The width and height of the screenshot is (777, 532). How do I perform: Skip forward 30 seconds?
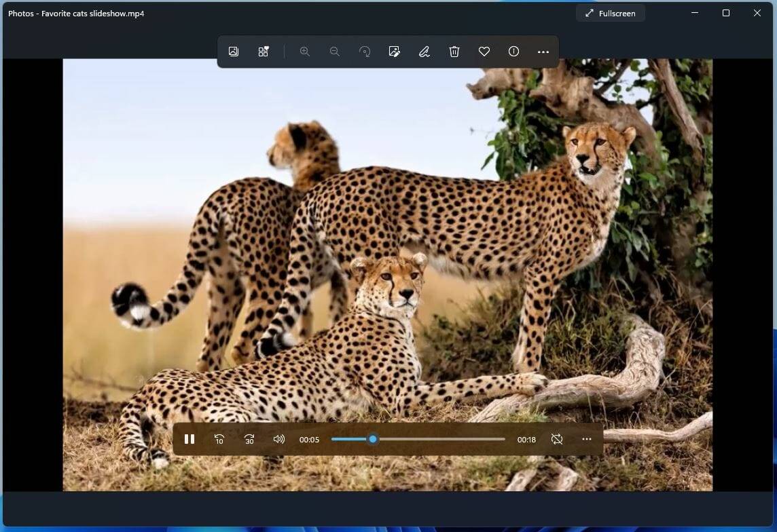click(249, 439)
